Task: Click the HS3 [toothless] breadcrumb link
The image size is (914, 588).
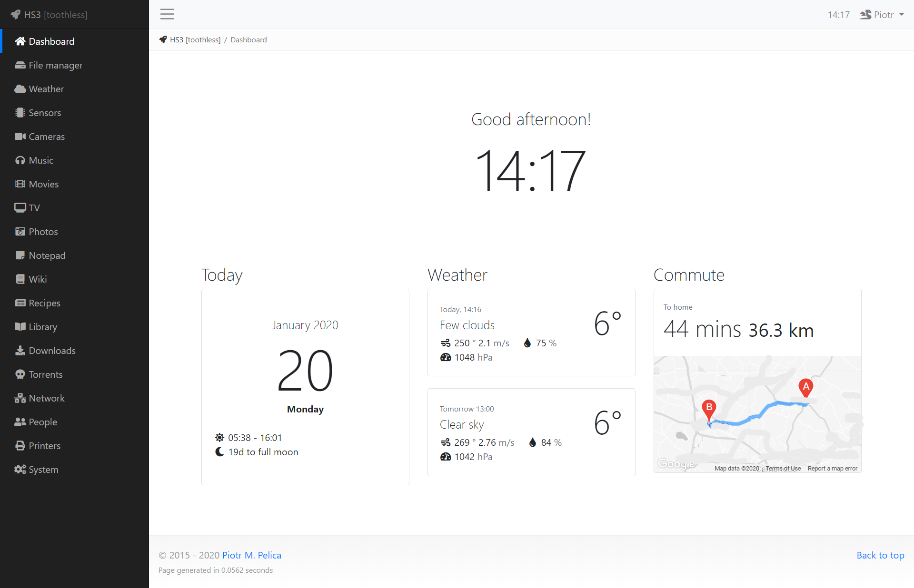Action: pyautogui.click(x=195, y=40)
